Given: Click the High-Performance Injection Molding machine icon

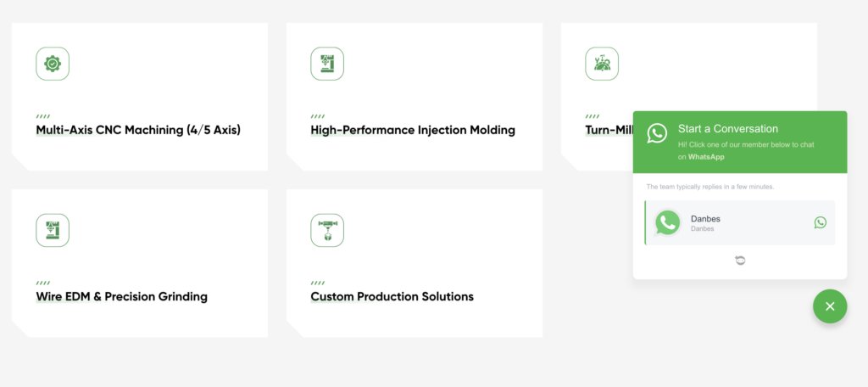Looking at the screenshot, I should point(327,64).
